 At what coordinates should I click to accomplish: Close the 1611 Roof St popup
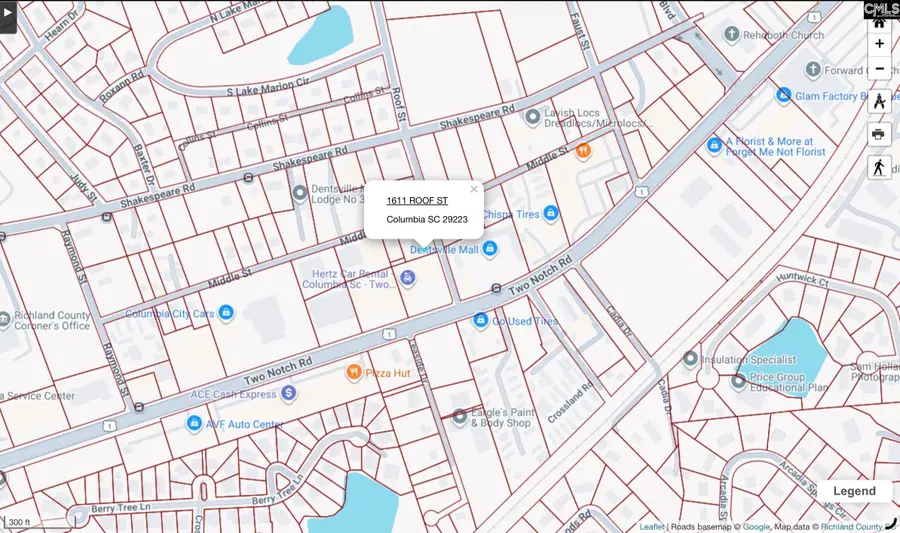point(474,188)
